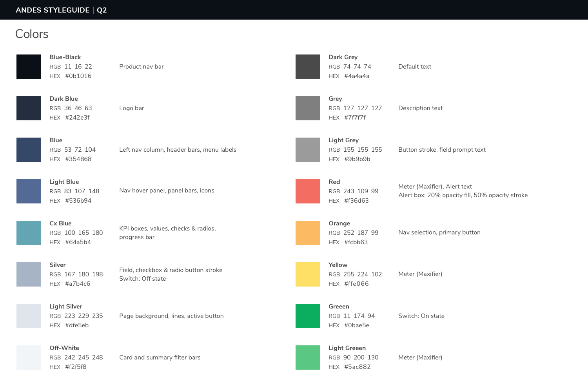588x392 pixels.
Task: Click hex value #a7b4c6
Action: pos(78,284)
